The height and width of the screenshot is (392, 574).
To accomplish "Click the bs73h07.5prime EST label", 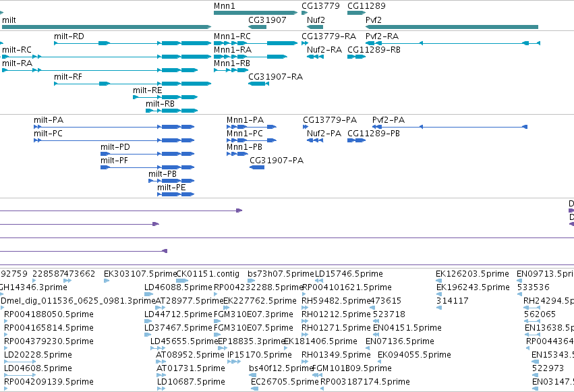I will tap(281, 274).
